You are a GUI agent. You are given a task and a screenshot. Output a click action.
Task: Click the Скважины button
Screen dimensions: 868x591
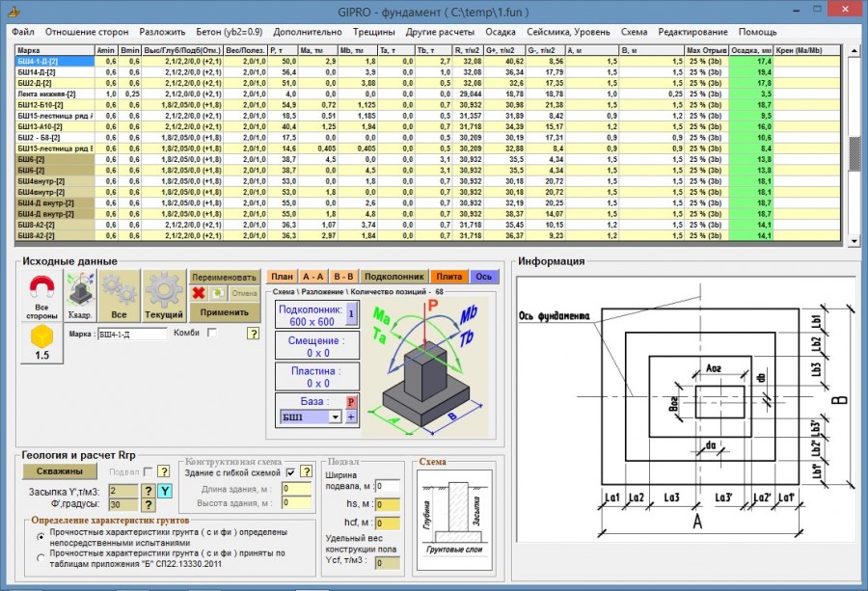(x=60, y=471)
